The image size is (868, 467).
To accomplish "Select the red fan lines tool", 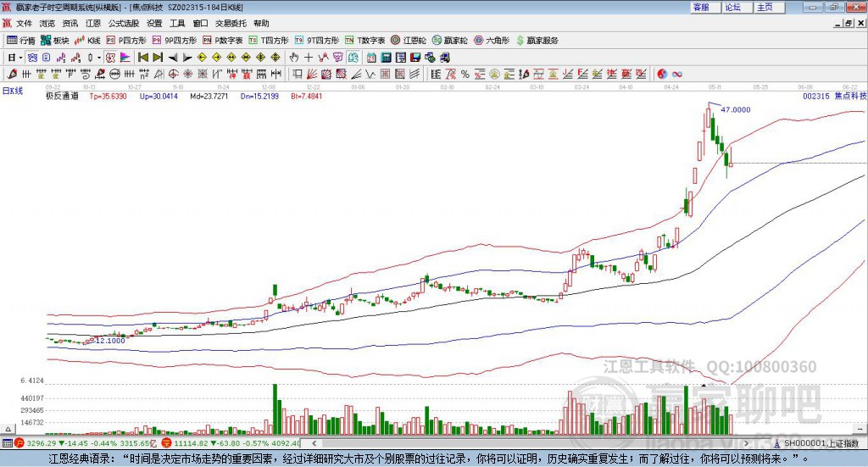I will coord(312,74).
